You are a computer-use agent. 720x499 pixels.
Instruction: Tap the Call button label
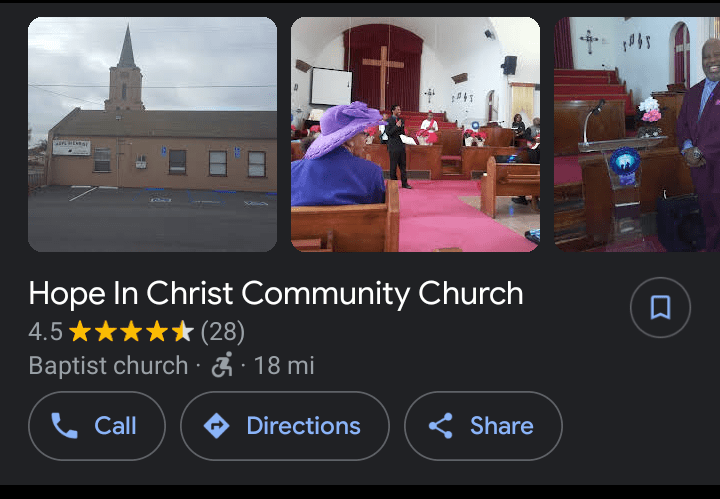[x=115, y=426]
